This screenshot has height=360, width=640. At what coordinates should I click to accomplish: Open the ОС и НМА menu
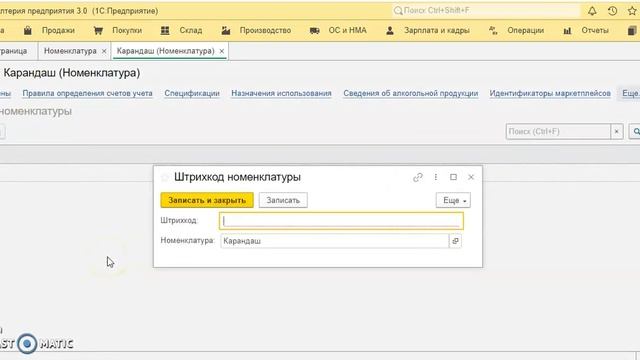click(347, 30)
